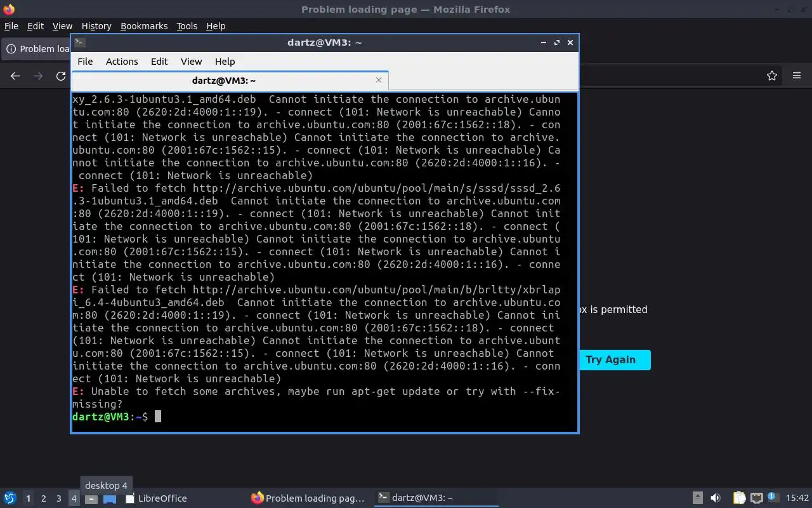Switch to the Firefox Problem loading page task
The width and height of the screenshot is (812, 508).
pos(308,498)
